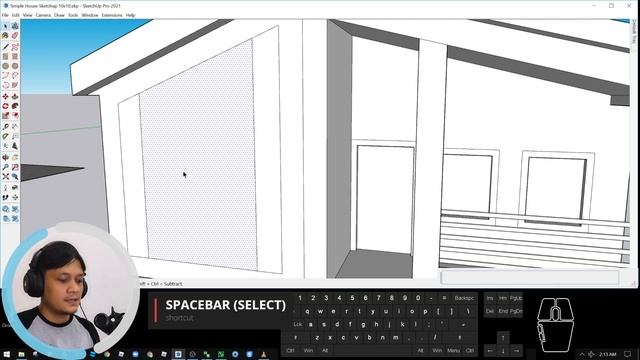Select the Scale tool
This screenshot has width=640, height=360.
tap(5, 116)
